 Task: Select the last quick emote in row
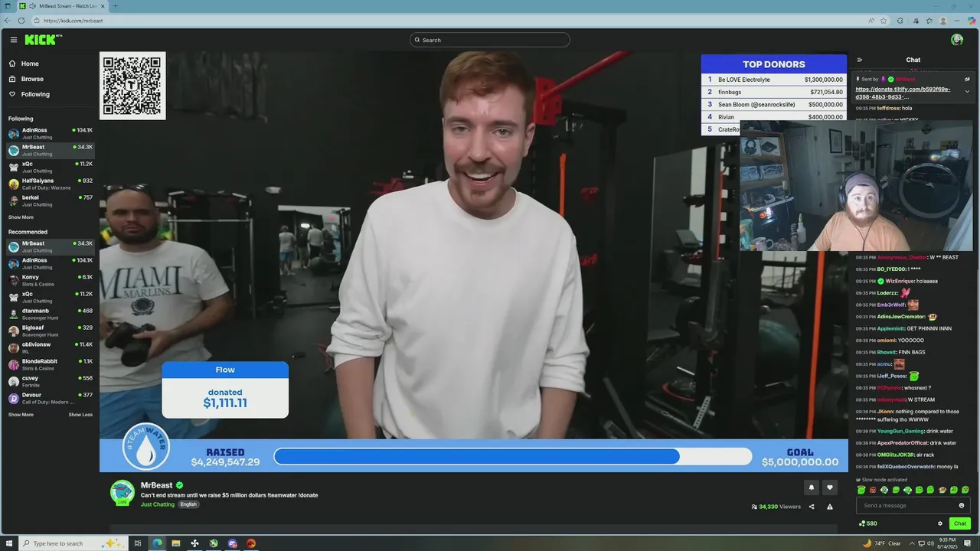click(x=965, y=490)
